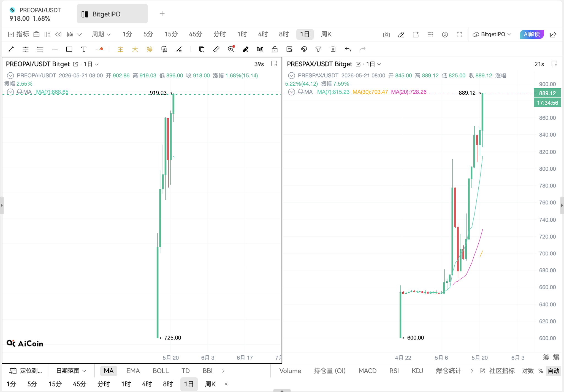The height and width of the screenshot is (392, 564).
Task: Choose the rectangle drawing tool
Action: coord(69,49)
